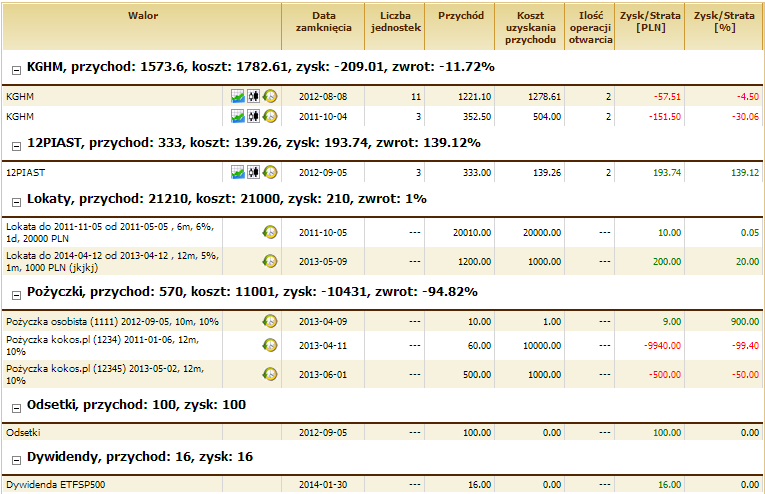The height and width of the screenshot is (494, 765).
Task: Click the -30.06 percent value
Action: point(745,117)
